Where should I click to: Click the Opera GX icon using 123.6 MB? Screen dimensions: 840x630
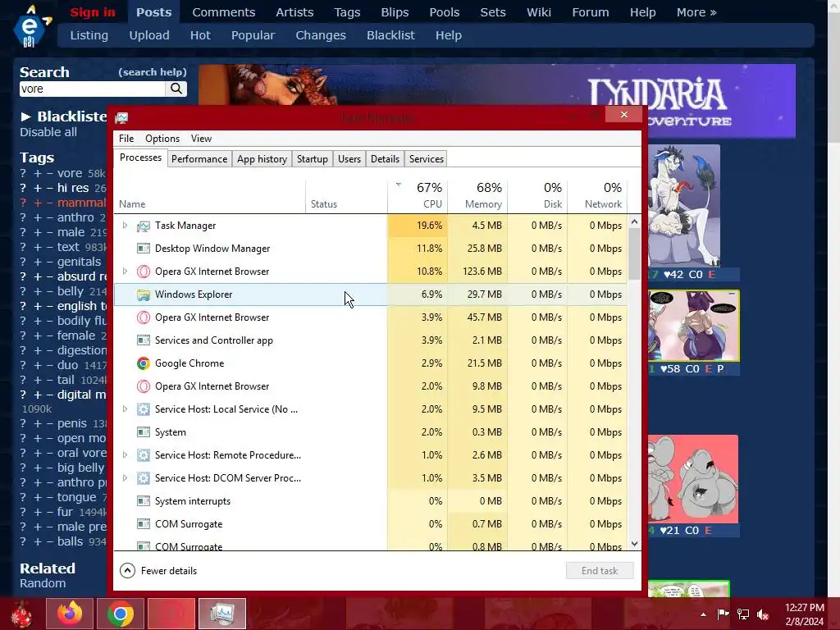143,272
